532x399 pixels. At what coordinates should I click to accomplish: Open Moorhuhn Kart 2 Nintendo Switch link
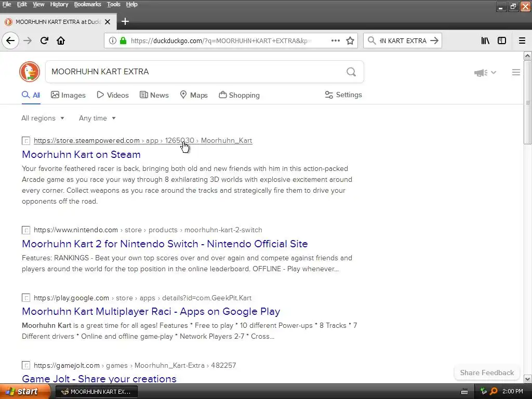pos(165,244)
